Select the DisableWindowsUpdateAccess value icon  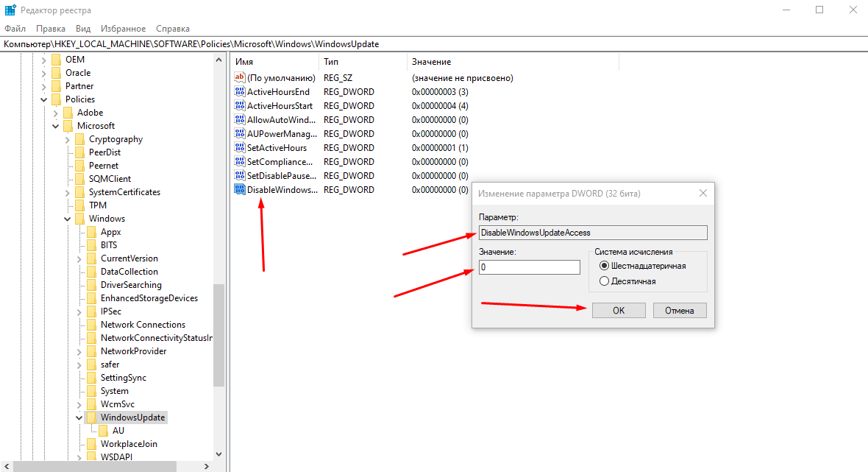[239, 190]
